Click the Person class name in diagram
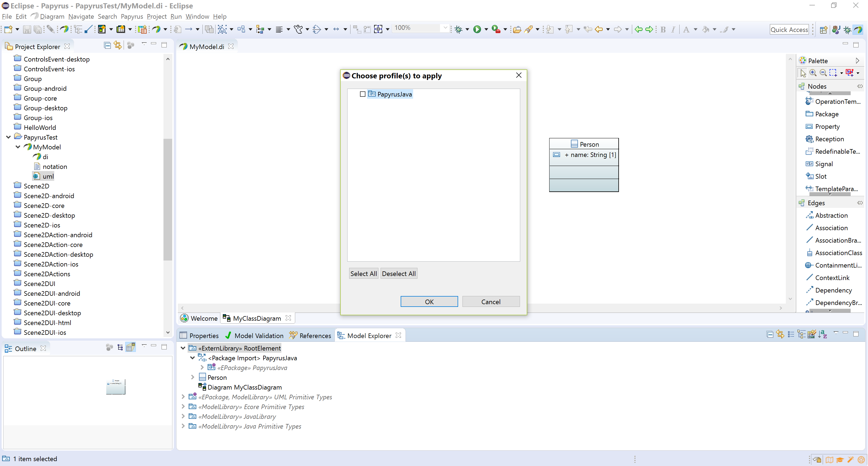Image resolution: width=868 pixels, height=466 pixels. (x=589, y=144)
